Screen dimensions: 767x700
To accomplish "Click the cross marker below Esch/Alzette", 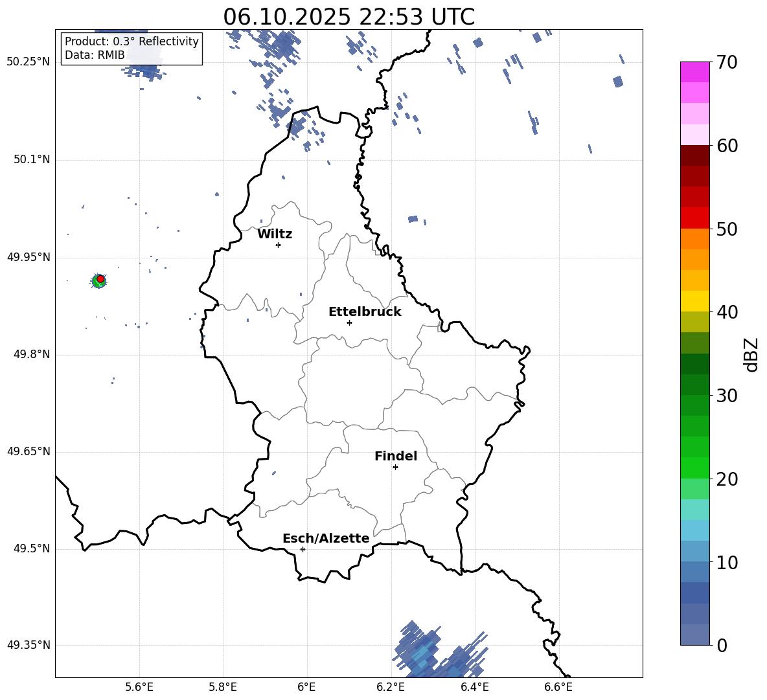I will coord(303,549).
